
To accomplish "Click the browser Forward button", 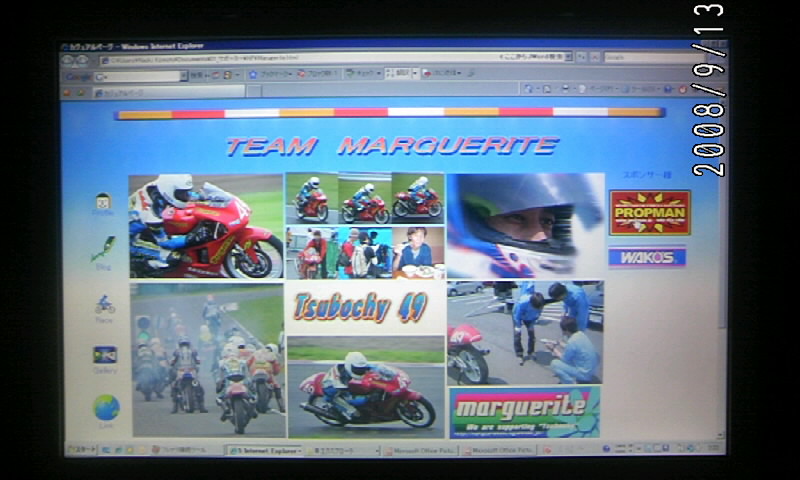I will [82, 61].
